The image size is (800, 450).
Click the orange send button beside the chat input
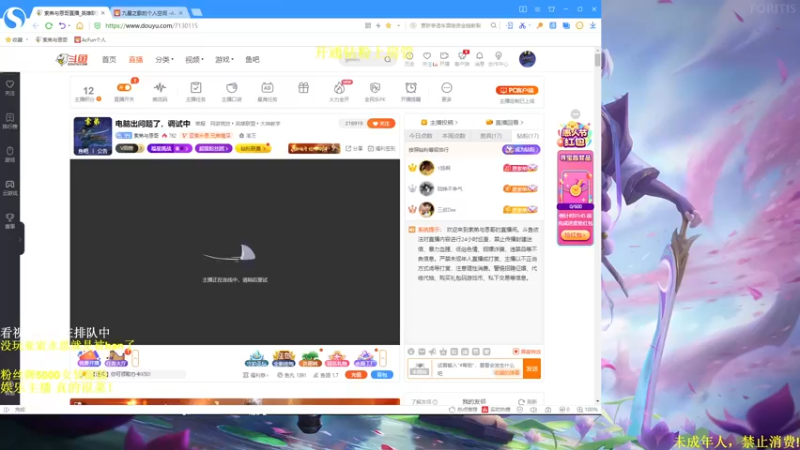tap(532, 368)
